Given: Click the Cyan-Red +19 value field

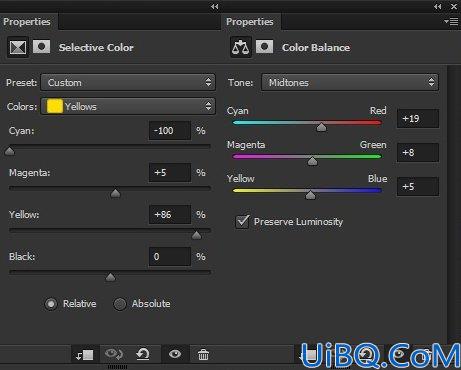Looking at the screenshot, I should coord(418,118).
